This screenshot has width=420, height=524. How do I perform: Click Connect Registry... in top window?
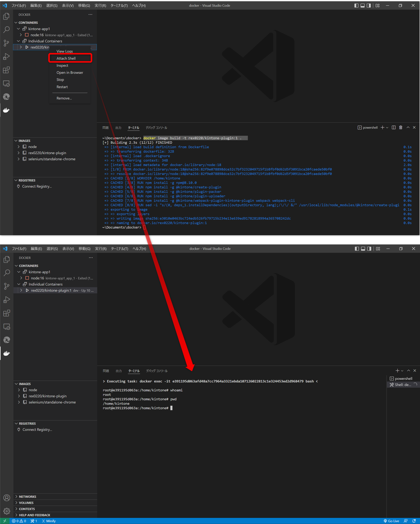pos(37,186)
